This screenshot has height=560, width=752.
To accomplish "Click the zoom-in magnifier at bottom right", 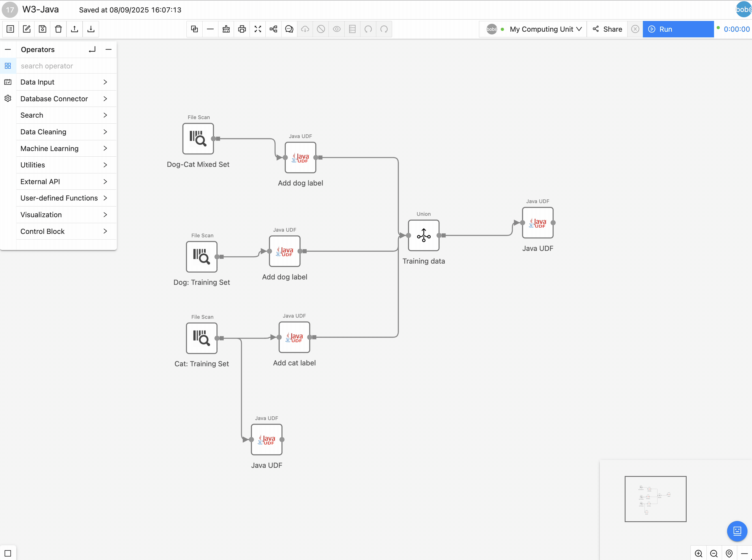I will (699, 553).
